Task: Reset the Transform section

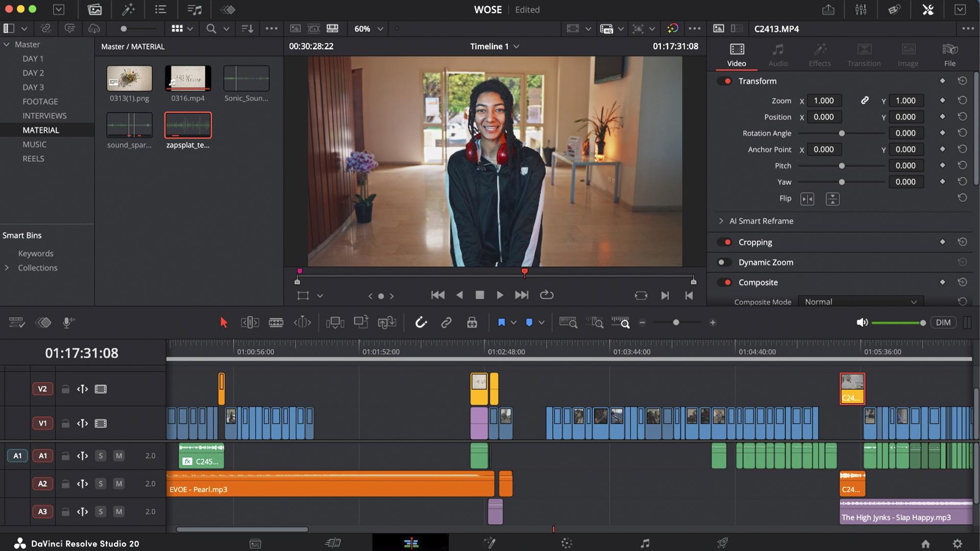Action: (x=962, y=81)
